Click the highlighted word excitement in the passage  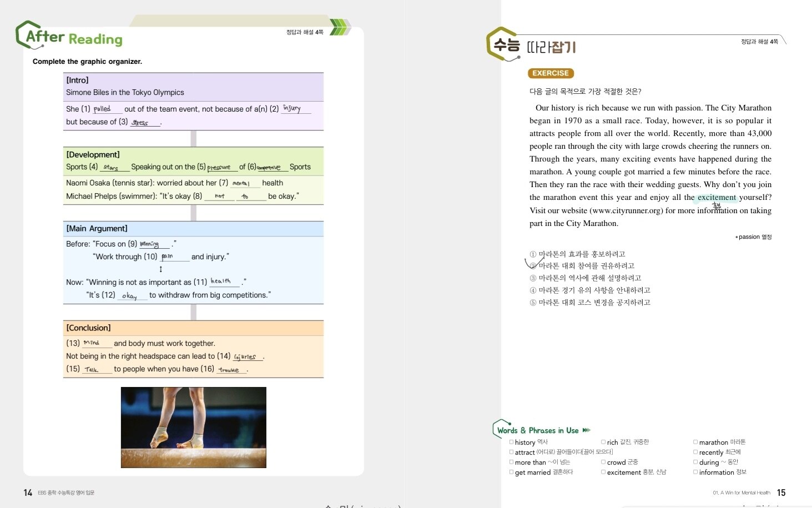click(x=717, y=197)
